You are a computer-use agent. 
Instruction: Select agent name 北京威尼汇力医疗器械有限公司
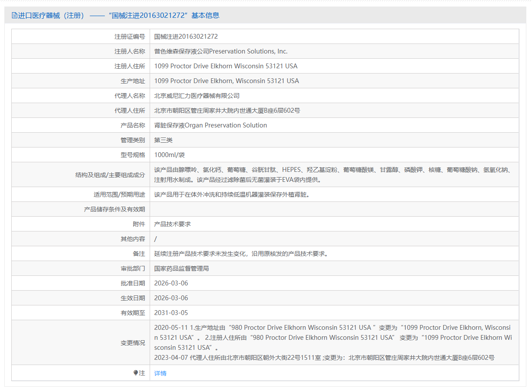tap(197, 96)
